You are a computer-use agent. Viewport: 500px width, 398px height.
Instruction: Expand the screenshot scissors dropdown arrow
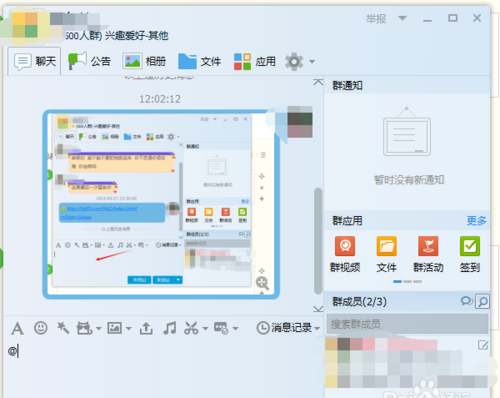205,329
